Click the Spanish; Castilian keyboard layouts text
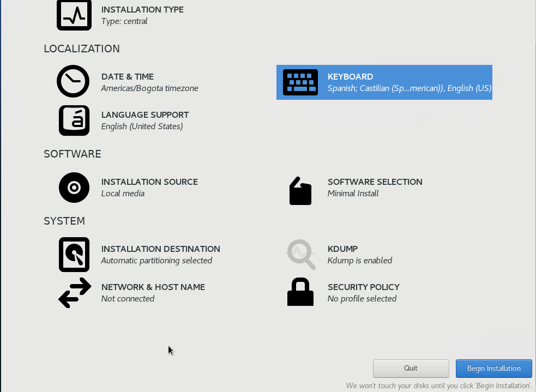Screen dimensions: 536x392 (x=409, y=88)
